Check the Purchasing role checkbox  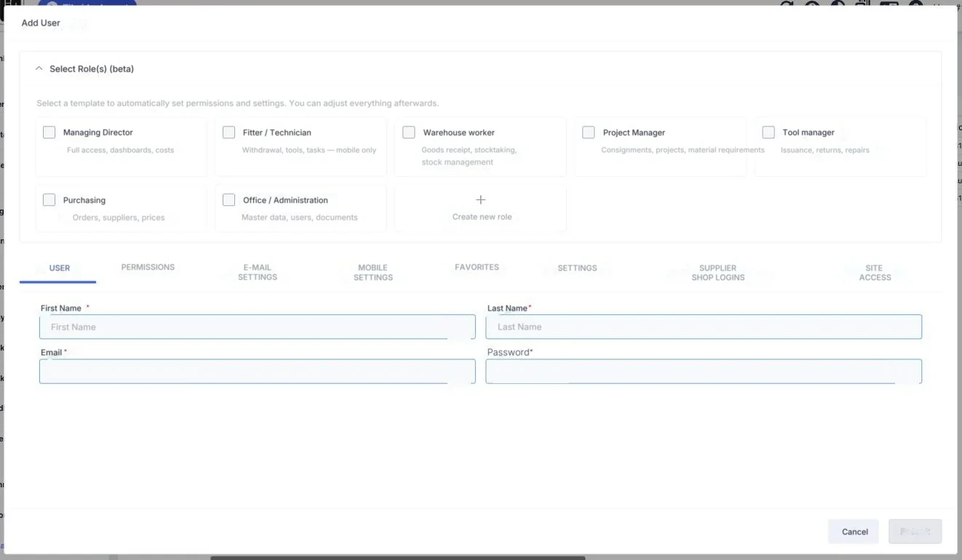click(49, 200)
